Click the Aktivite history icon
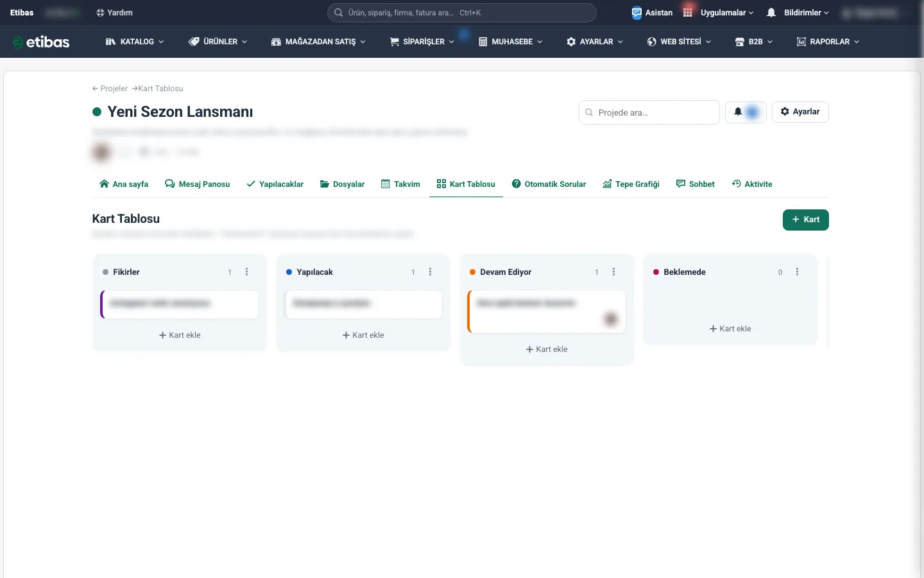The height and width of the screenshot is (578, 924). click(x=736, y=184)
